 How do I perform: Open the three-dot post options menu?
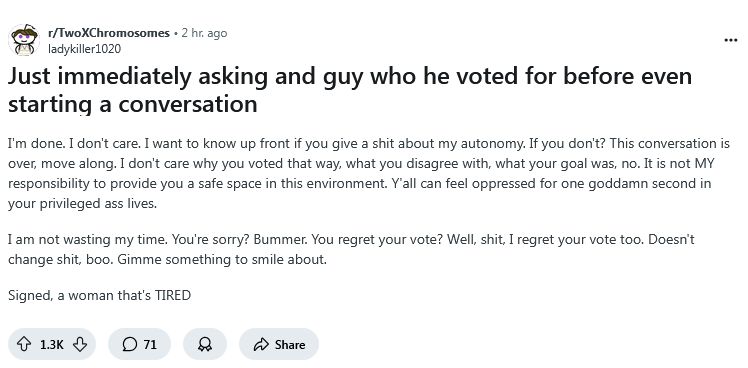(x=731, y=40)
